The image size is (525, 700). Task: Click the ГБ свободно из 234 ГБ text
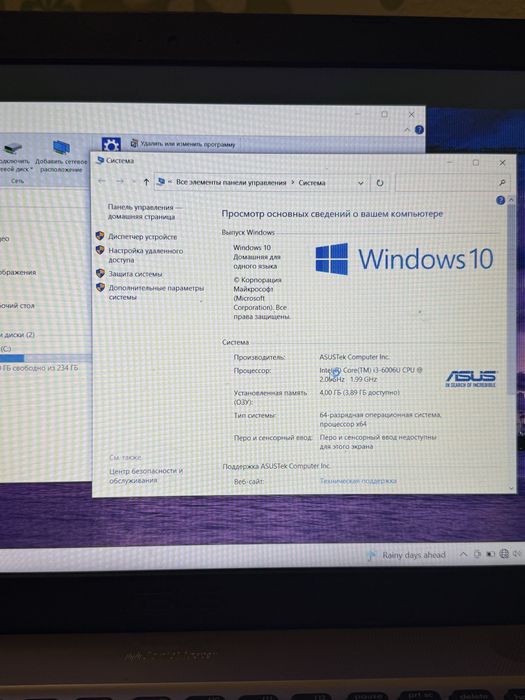click(39, 368)
